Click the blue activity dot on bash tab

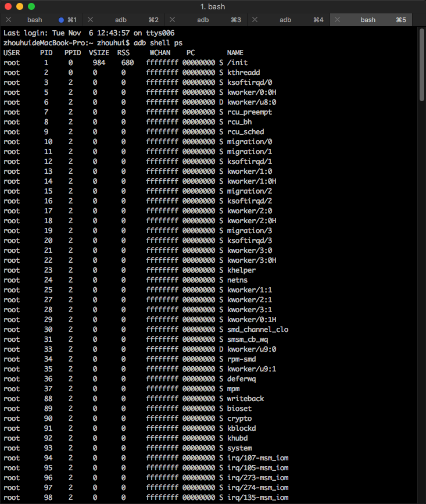point(61,20)
